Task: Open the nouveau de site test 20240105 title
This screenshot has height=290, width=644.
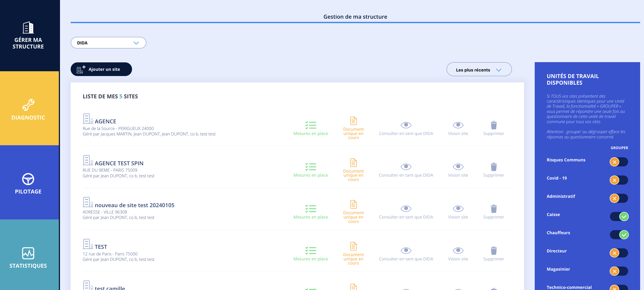Action: 135,205
